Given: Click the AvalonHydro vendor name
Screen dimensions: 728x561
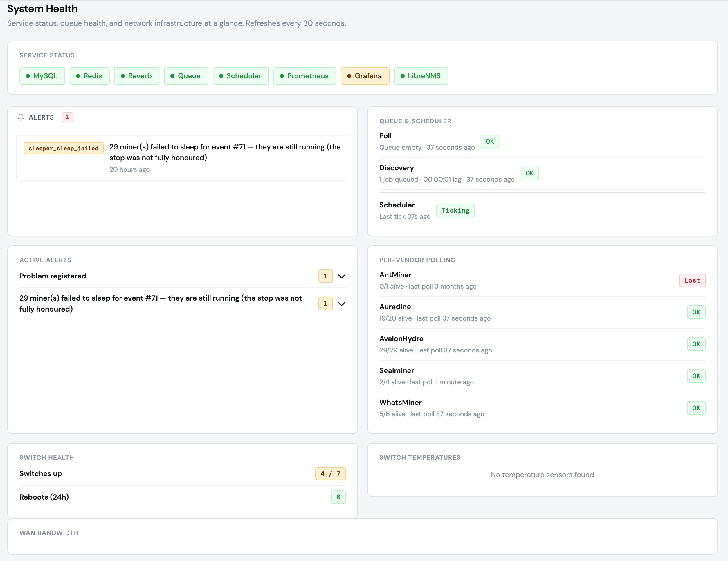Looking at the screenshot, I should tap(401, 339).
